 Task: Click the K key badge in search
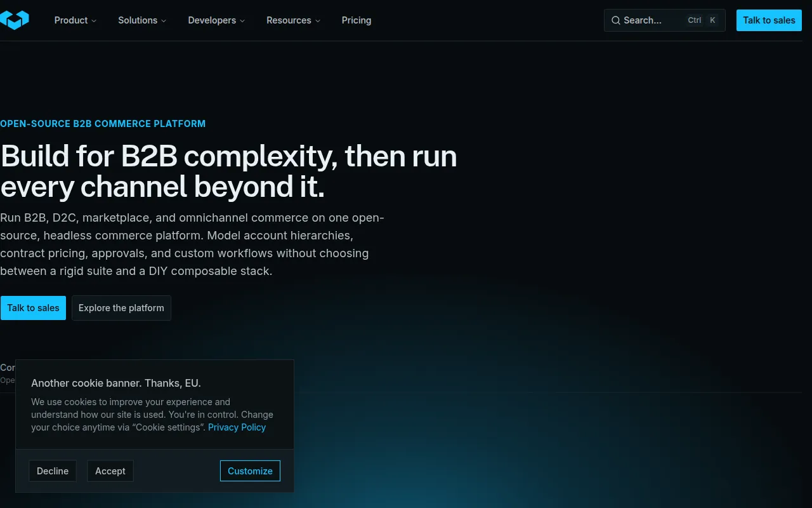712,20
